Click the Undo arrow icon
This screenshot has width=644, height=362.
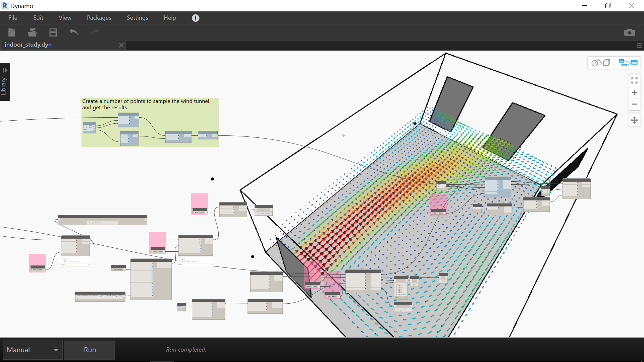pos(74,32)
